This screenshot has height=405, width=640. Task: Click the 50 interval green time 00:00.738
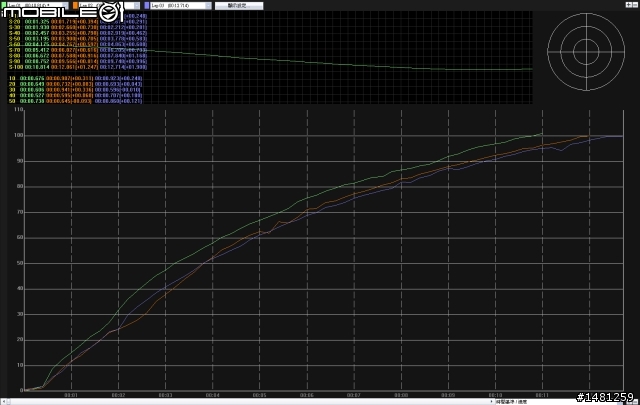(x=32, y=101)
